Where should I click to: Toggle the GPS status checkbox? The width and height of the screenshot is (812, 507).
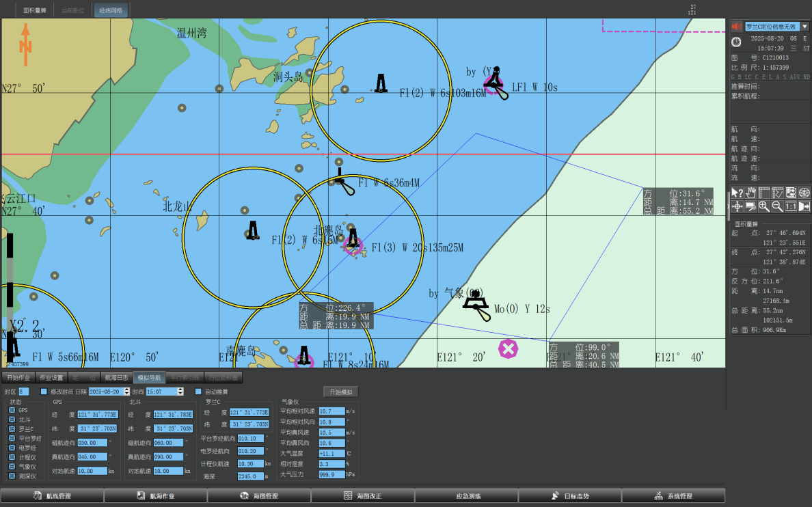coord(12,410)
